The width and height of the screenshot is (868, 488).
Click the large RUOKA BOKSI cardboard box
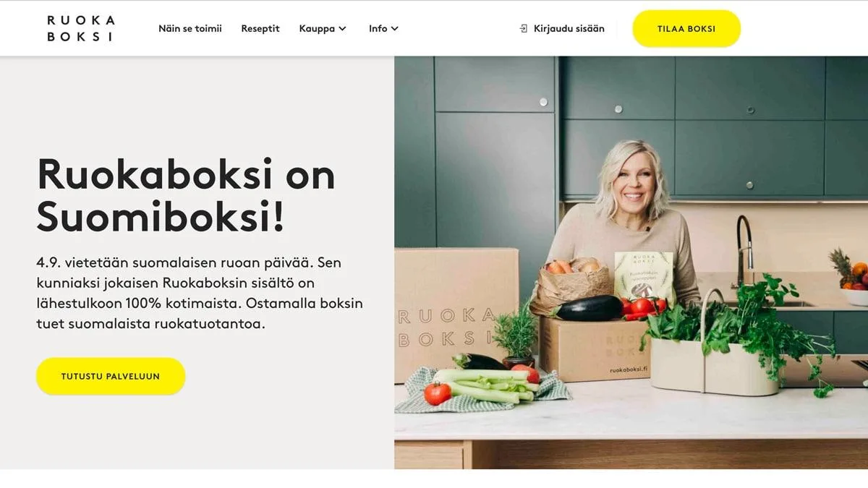[456, 314]
